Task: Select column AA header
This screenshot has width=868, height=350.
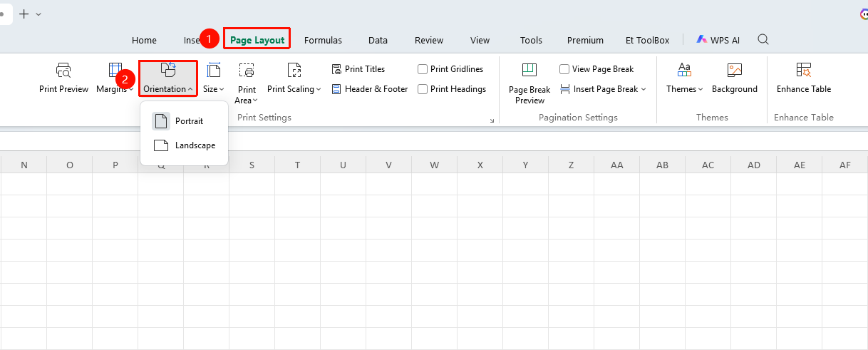Action: pyautogui.click(x=616, y=165)
